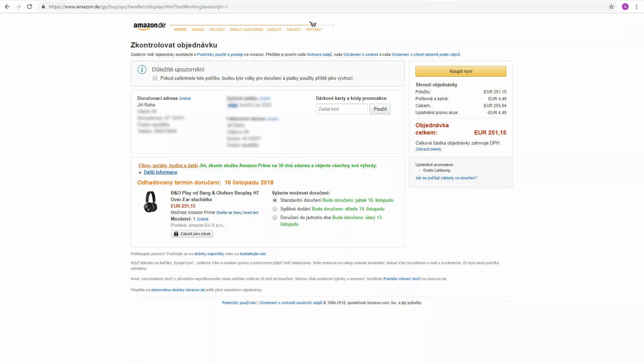Viewport: 644px width, 363px height.
Task: Click Filmy, seriály, hudba a další link
Action: pos(168,166)
